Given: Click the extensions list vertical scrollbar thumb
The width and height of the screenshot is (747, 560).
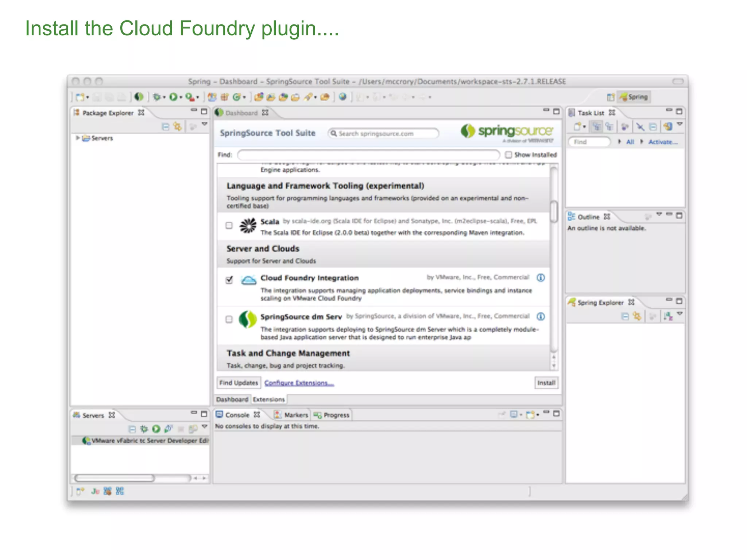Looking at the screenshot, I should pyautogui.click(x=554, y=211).
